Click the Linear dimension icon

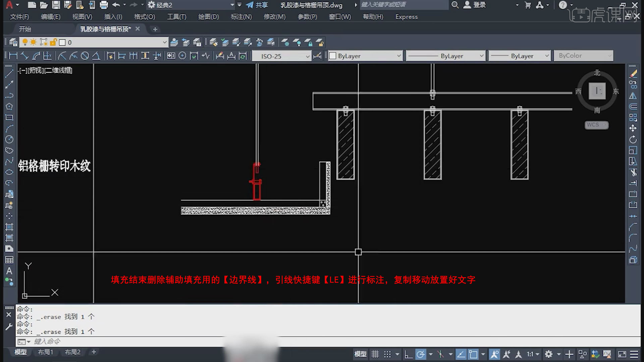pos(13,56)
